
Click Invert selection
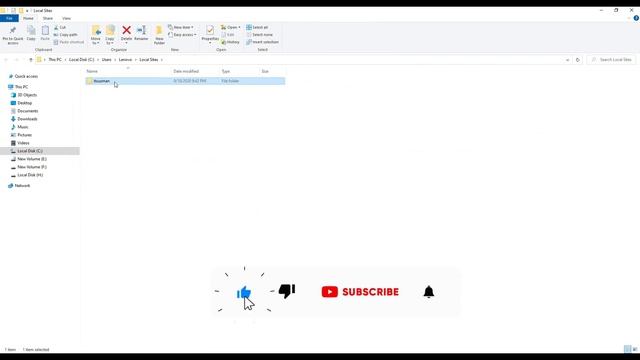click(262, 42)
